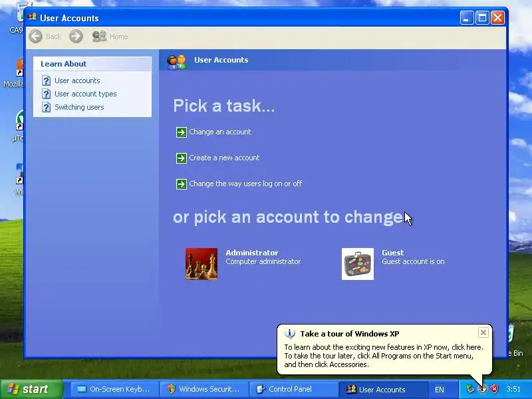This screenshot has height=399, width=532.
Task: Click 'Change an account' task
Action: [x=220, y=132]
